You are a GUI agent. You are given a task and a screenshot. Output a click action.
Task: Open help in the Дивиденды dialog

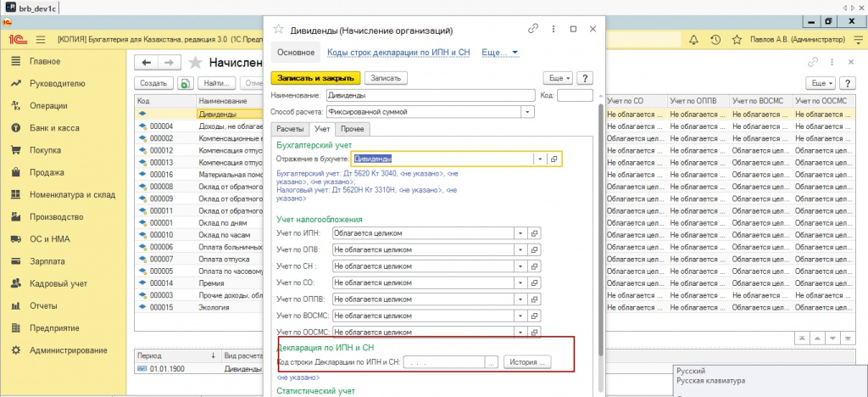point(585,78)
